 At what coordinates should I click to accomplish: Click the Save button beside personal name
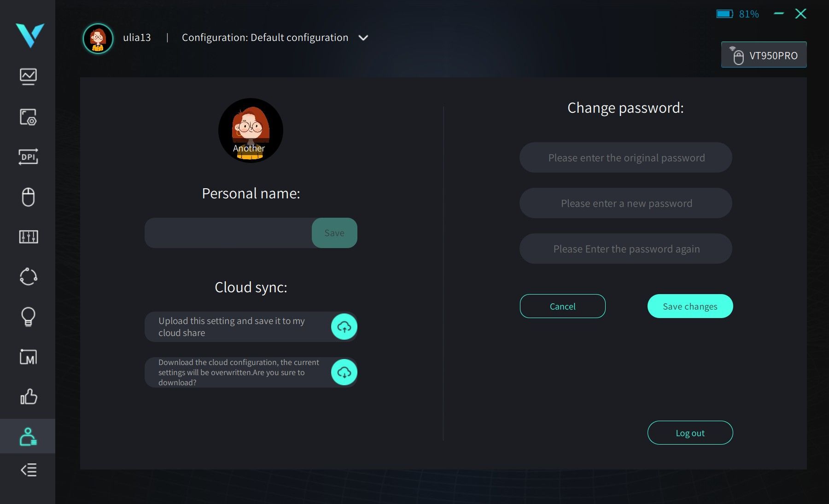tap(334, 233)
